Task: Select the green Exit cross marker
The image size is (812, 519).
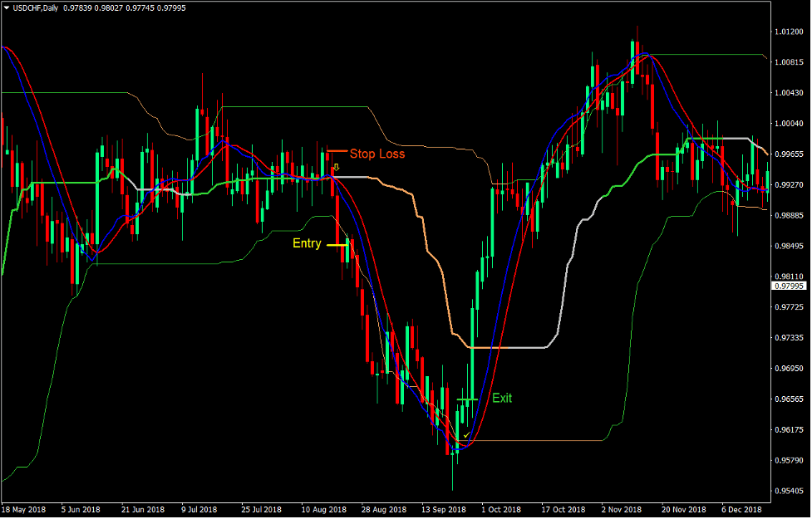Action: 465,399
